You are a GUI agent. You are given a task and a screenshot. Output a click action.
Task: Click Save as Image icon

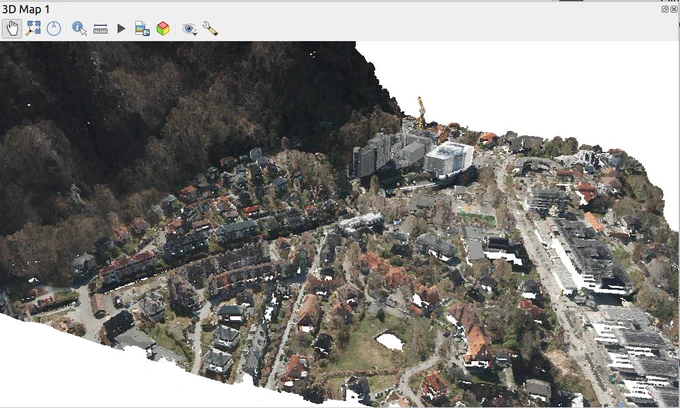[x=142, y=29]
